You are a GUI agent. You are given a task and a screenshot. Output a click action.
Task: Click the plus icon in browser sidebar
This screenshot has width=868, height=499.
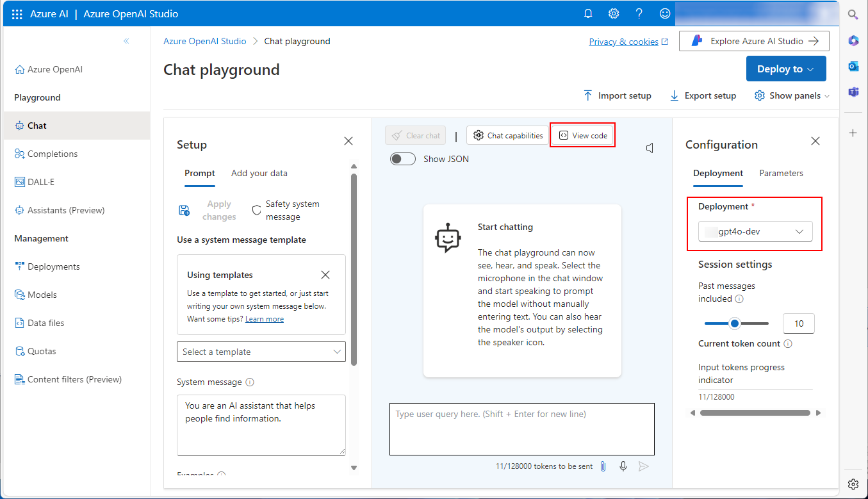coord(853,133)
